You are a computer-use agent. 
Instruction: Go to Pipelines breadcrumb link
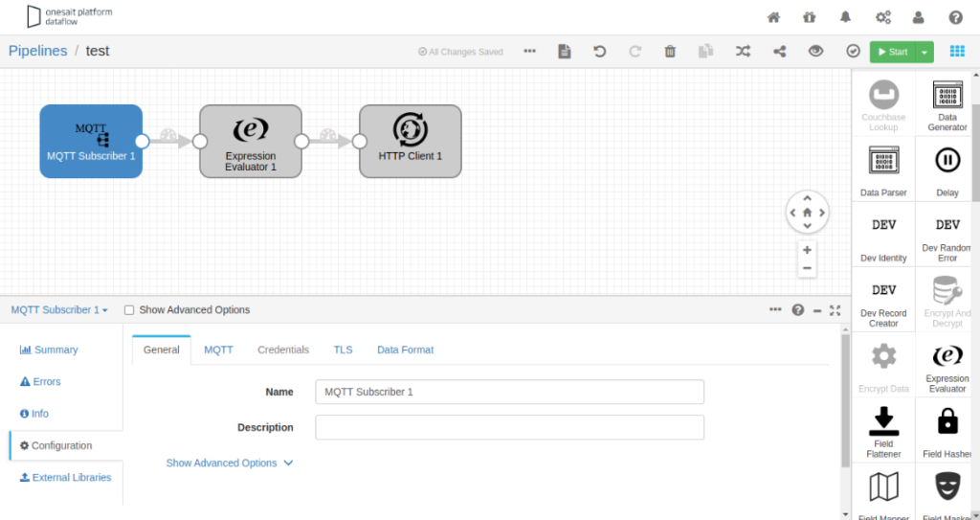pos(37,51)
